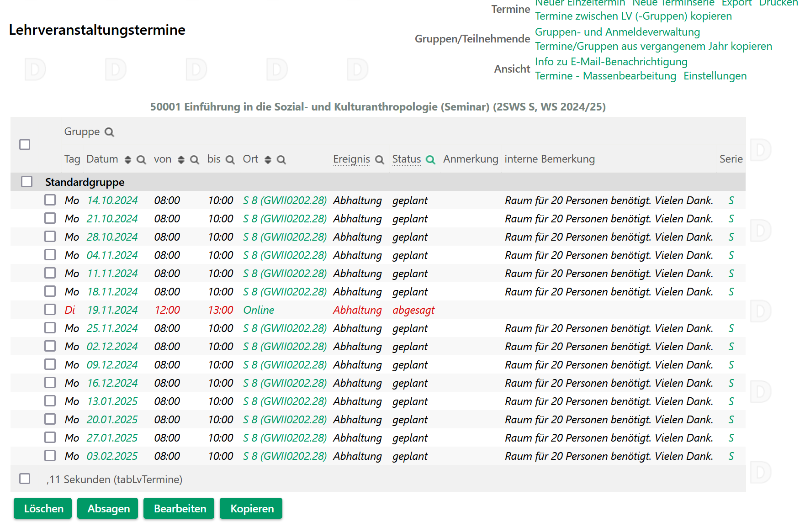Viewport: 805px width, 532px height.
Task: Open Termine - Massenbearbeitung link
Action: (605, 76)
